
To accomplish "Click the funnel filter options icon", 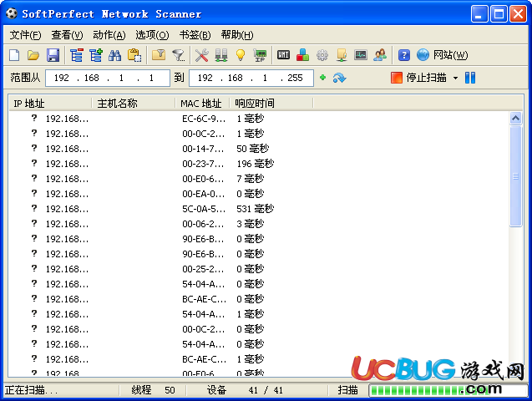I will coord(178,55).
